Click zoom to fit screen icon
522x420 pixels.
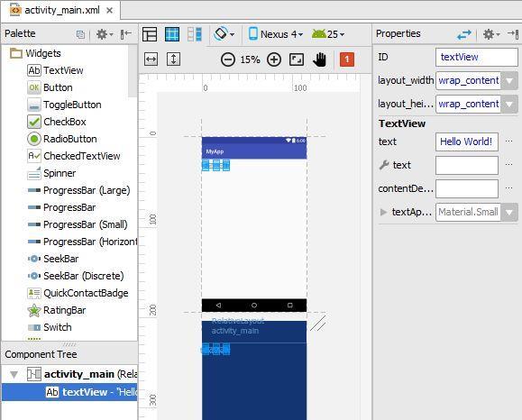[297, 59]
